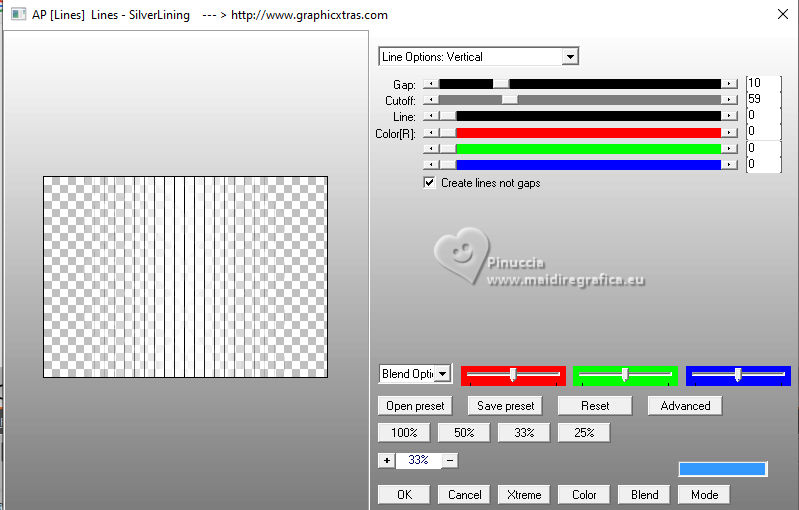
Task: Confirm with the OK button
Action: 404,494
